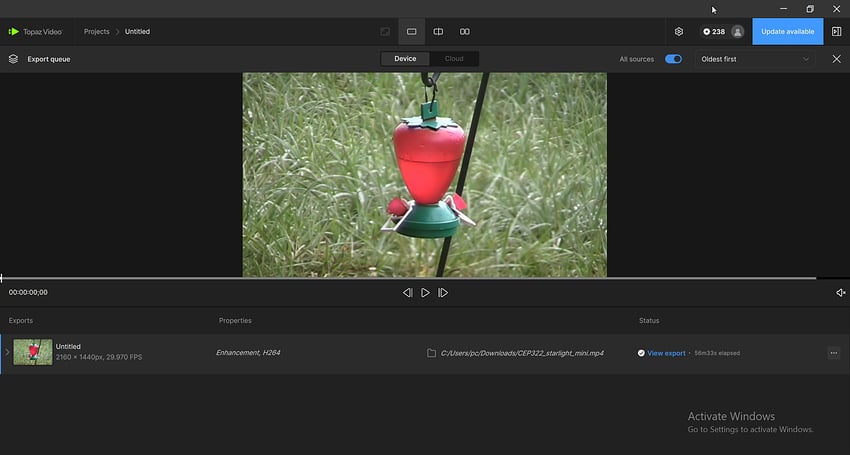This screenshot has width=850, height=455.
Task: Open the export folder icon
Action: pyautogui.click(x=431, y=353)
